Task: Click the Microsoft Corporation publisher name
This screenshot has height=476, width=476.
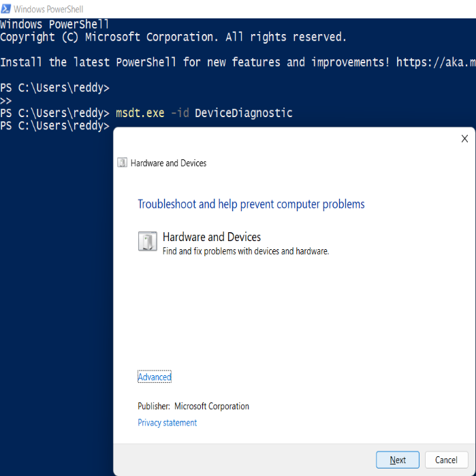Action: 212,407
